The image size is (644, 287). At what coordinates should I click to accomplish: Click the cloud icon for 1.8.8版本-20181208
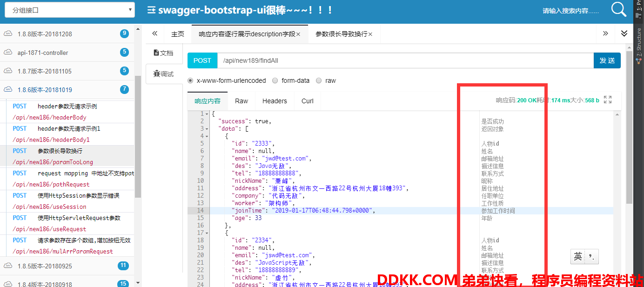click(x=8, y=34)
